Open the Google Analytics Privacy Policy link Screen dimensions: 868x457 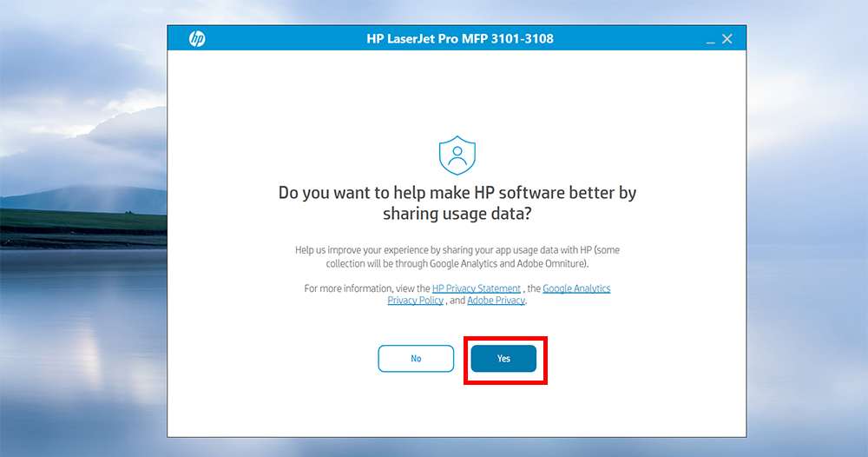click(x=576, y=288)
